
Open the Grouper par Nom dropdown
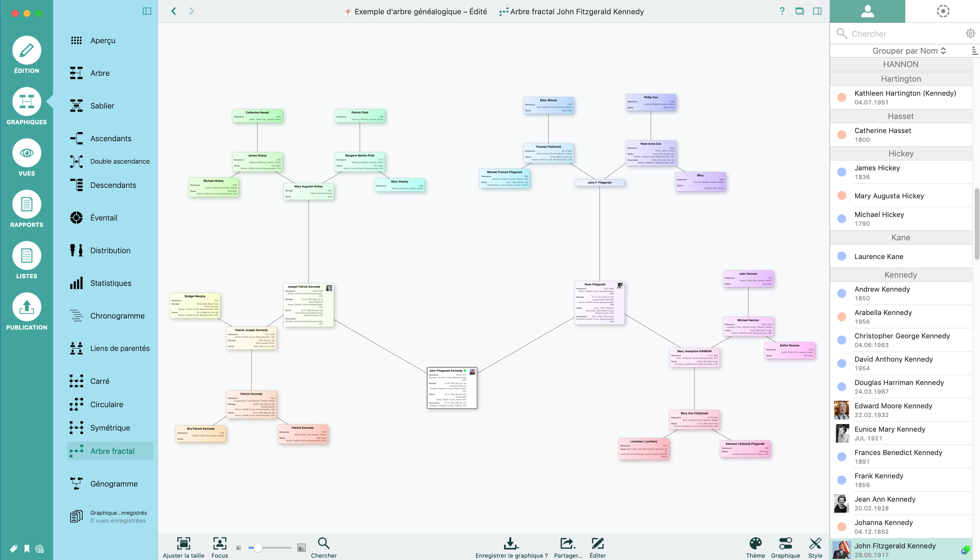[x=909, y=51]
